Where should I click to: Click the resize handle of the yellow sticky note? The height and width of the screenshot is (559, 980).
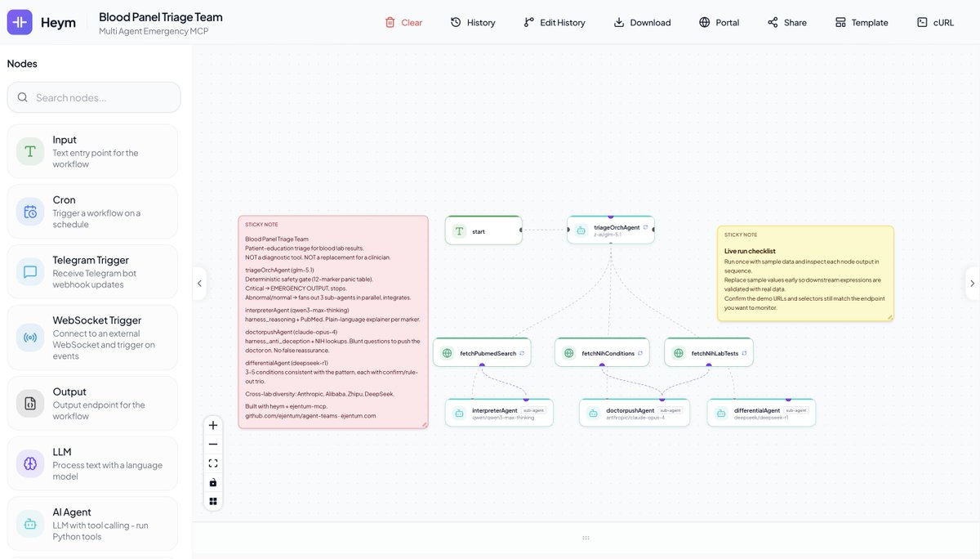(x=890, y=316)
